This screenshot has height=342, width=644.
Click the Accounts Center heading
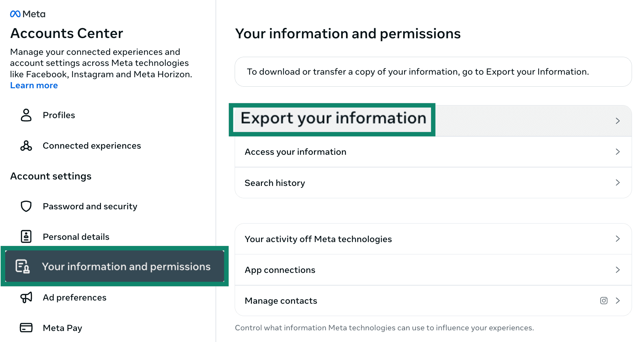[x=67, y=33]
